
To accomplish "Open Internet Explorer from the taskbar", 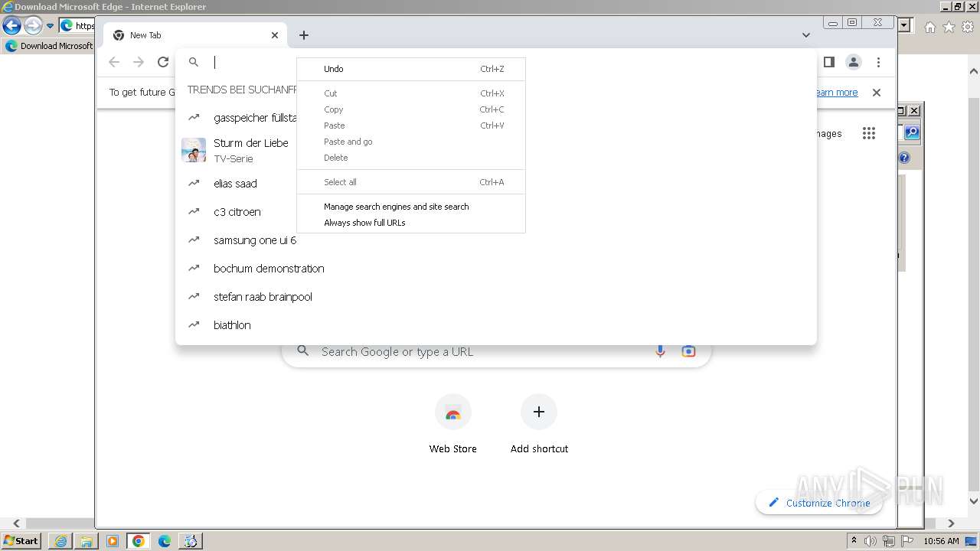I will tap(60, 541).
